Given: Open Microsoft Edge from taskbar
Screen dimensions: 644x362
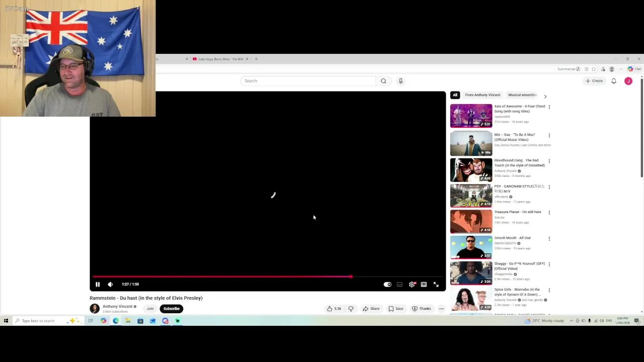Looking at the screenshot, I should pos(116,321).
